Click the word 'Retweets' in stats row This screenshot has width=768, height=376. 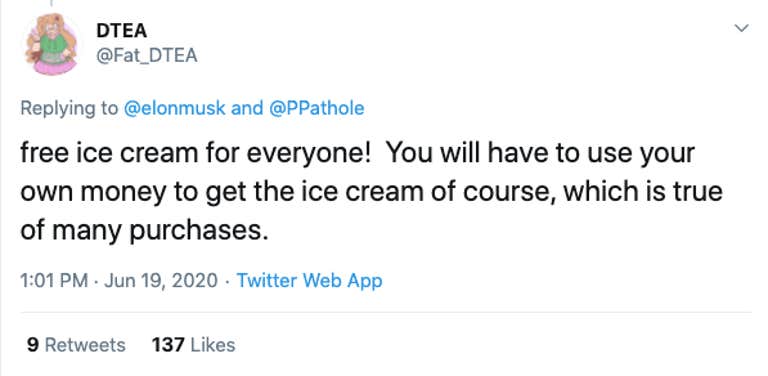coord(85,345)
